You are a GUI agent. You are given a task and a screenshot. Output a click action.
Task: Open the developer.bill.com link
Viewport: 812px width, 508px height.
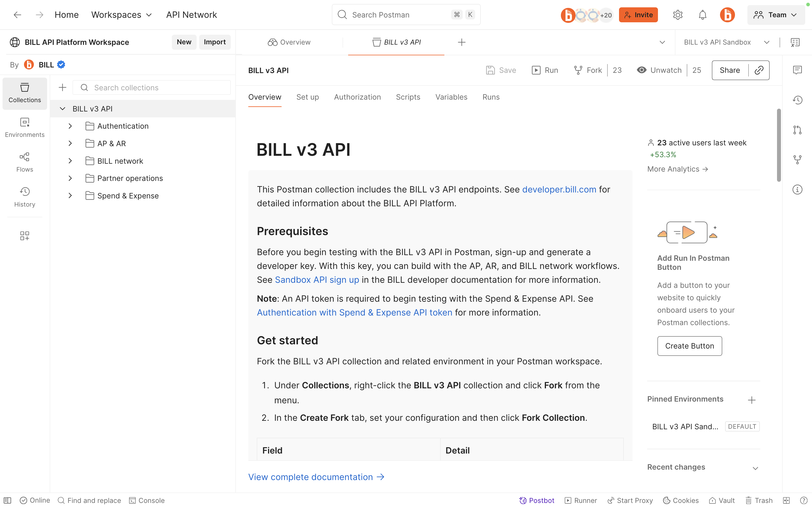click(559, 189)
